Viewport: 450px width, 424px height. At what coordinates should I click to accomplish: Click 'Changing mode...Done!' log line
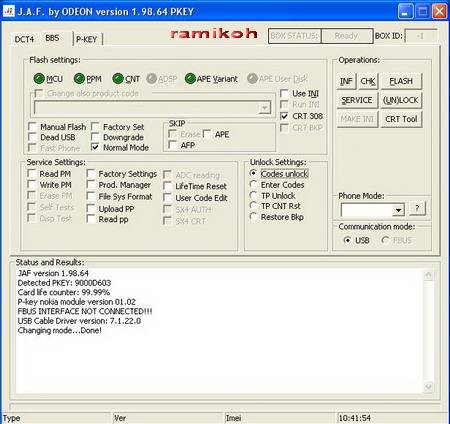pyautogui.click(x=60, y=331)
